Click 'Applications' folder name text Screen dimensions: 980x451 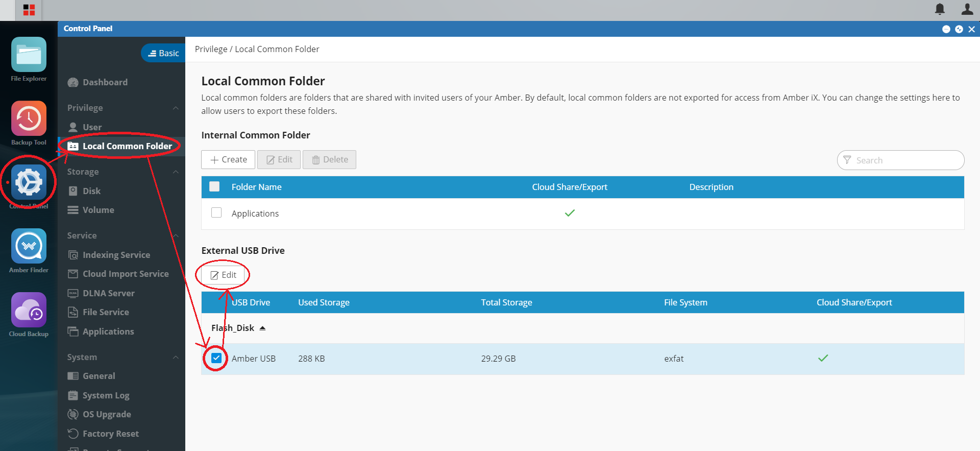(x=255, y=213)
